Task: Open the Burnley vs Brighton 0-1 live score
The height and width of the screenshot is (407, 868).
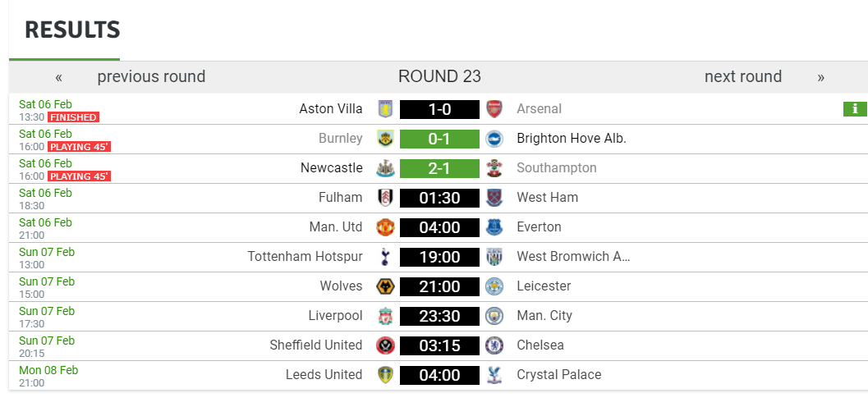Action: [439, 139]
